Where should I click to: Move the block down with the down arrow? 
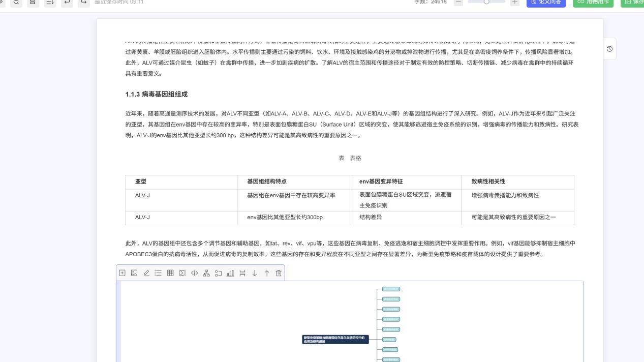click(x=255, y=273)
